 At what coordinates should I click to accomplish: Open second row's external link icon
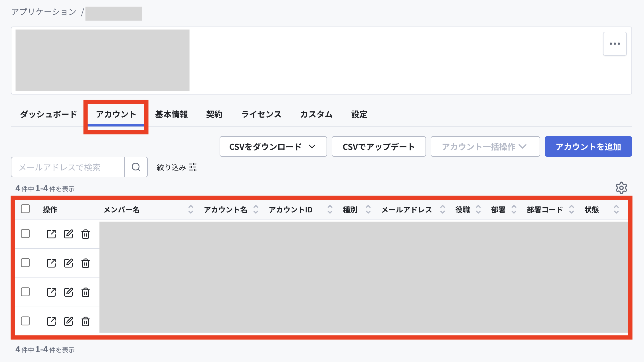(x=51, y=263)
